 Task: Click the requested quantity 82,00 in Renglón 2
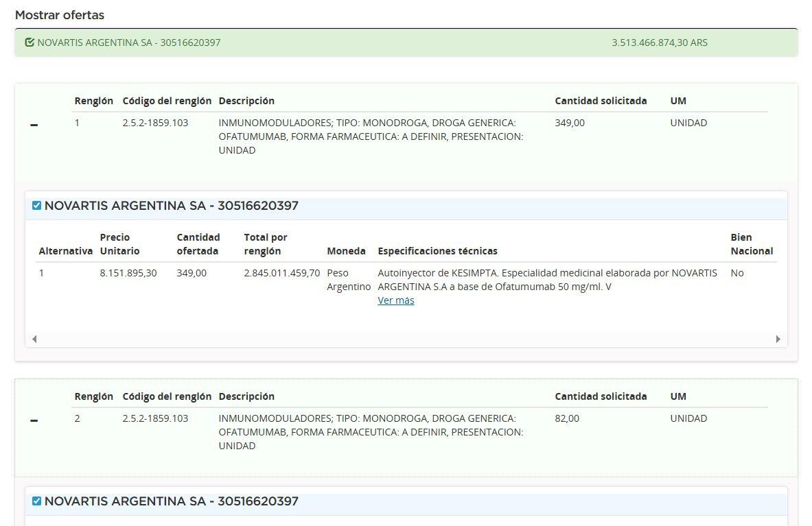[x=567, y=418]
